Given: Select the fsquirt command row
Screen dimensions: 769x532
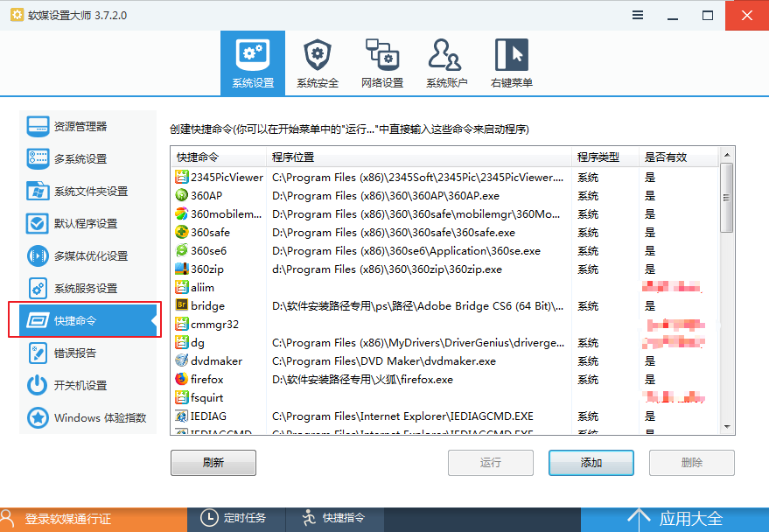Looking at the screenshot, I should pyautogui.click(x=444, y=397).
